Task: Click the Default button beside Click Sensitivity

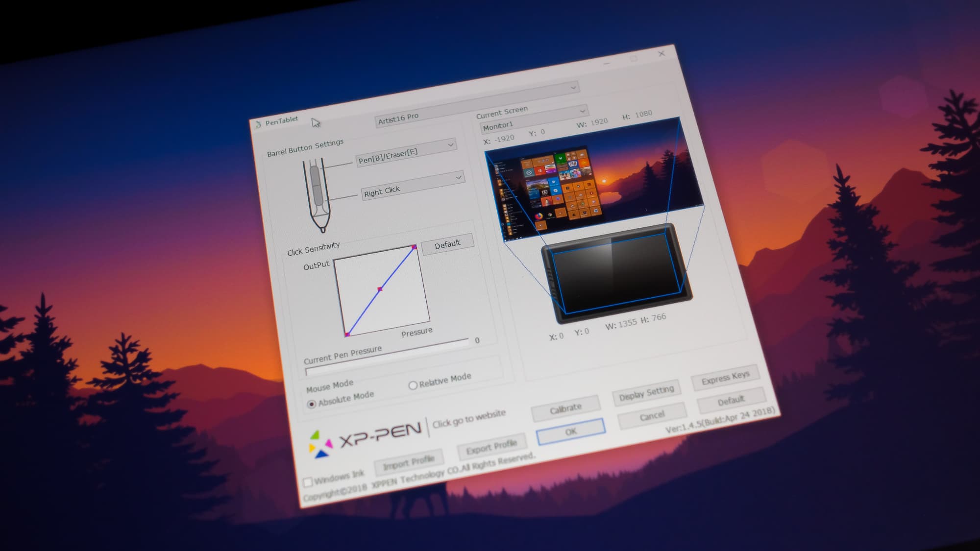Action: coord(447,244)
